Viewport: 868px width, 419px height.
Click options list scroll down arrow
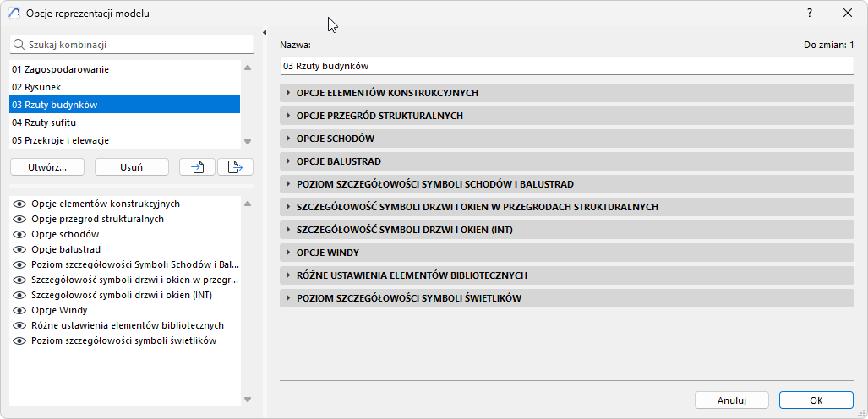pyautogui.click(x=248, y=399)
